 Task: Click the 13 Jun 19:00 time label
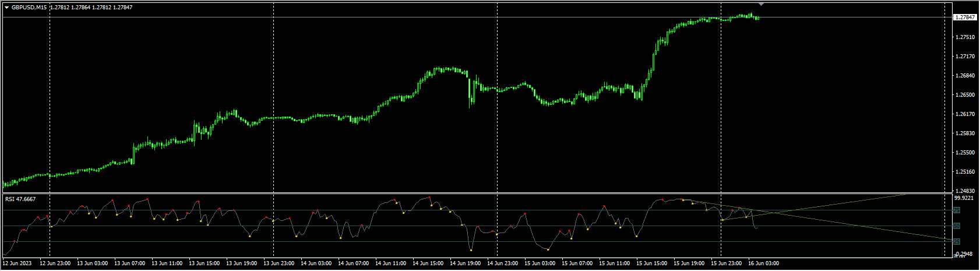tap(242, 264)
